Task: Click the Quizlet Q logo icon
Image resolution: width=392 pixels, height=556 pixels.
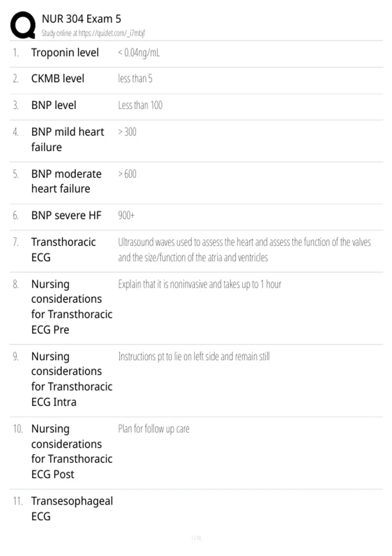Action: tap(23, 25)
